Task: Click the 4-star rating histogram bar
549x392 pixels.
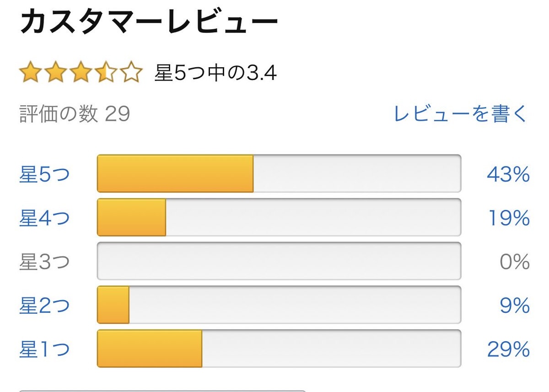Action: [279, 218]
